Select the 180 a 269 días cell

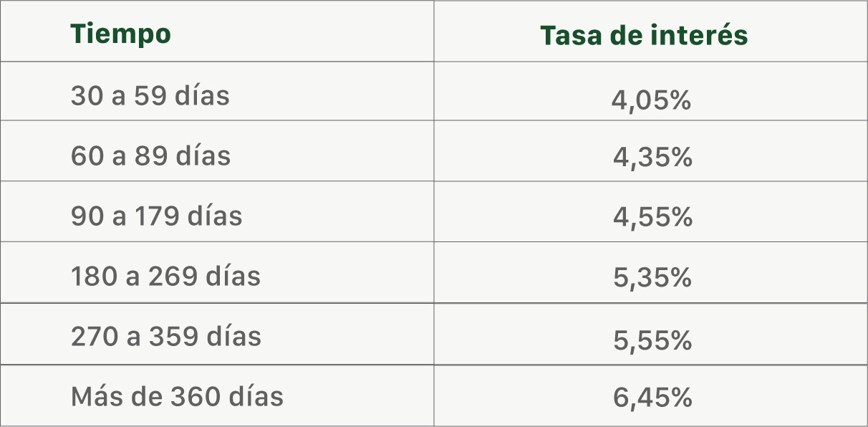pyautogui.click(x=165, y=276)
